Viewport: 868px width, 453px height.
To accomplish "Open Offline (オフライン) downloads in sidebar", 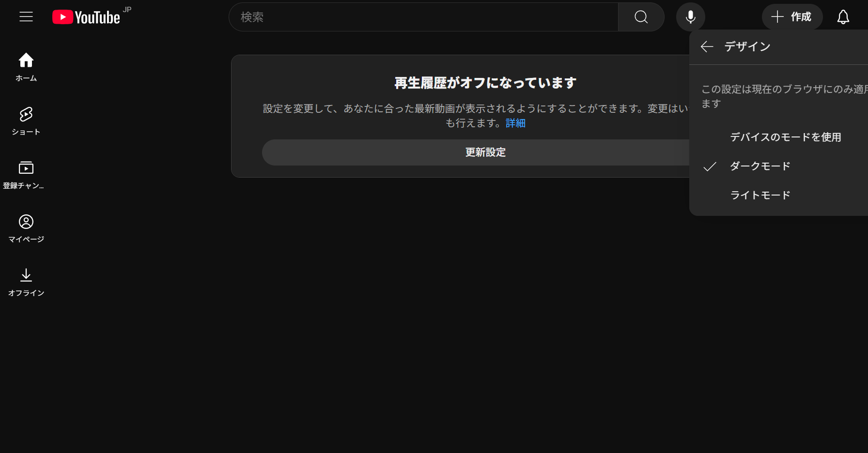I will click(26, 282).
